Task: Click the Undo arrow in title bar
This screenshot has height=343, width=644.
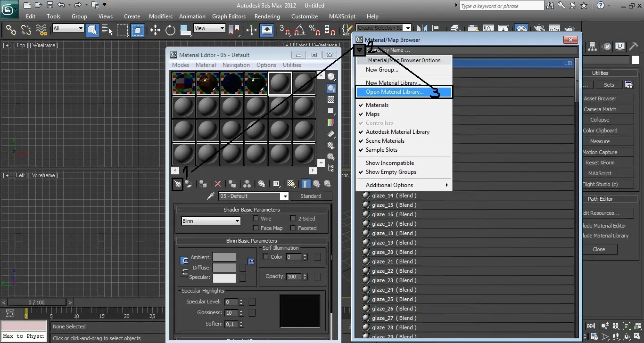Action: 61,5
